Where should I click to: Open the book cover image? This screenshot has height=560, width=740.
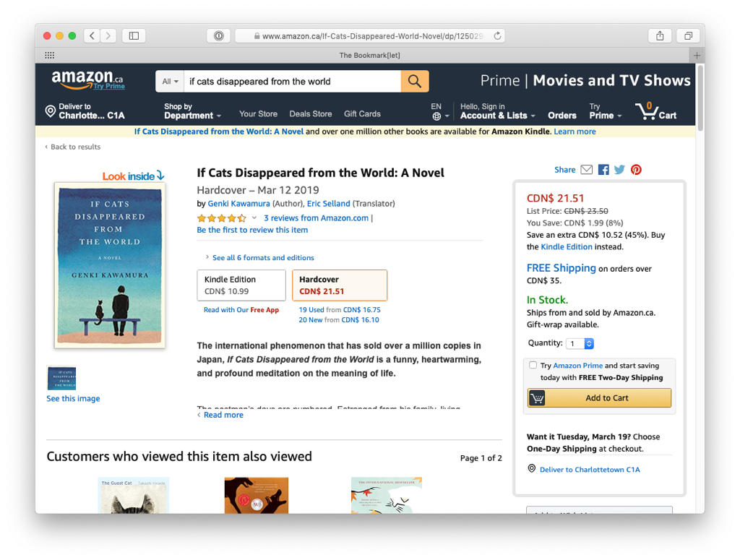click(110, 265)
